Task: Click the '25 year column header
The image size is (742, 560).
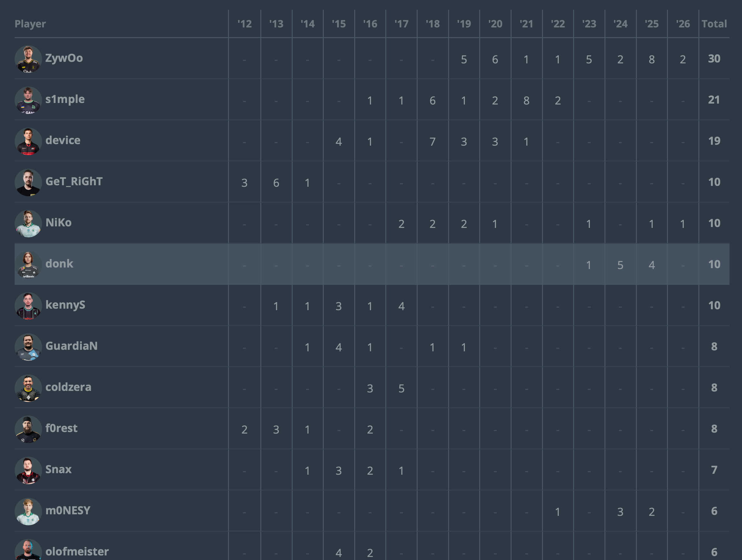Action: click(651, 24)
